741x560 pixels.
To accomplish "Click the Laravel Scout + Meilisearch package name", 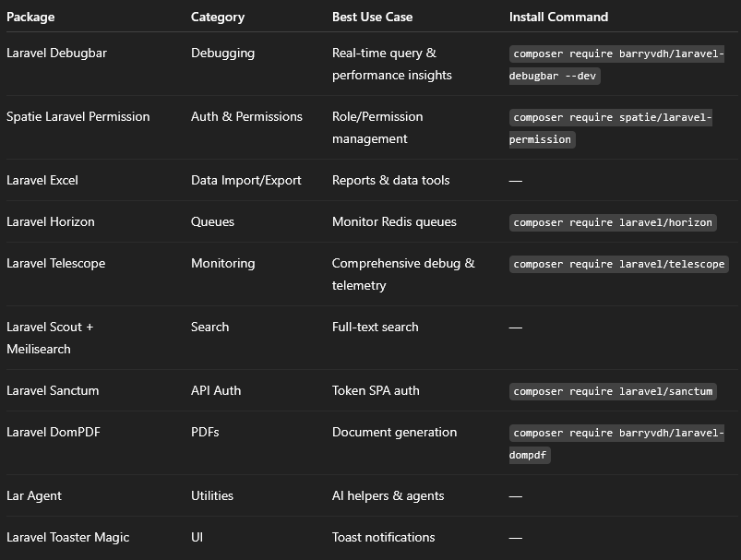I will [50, 338].
